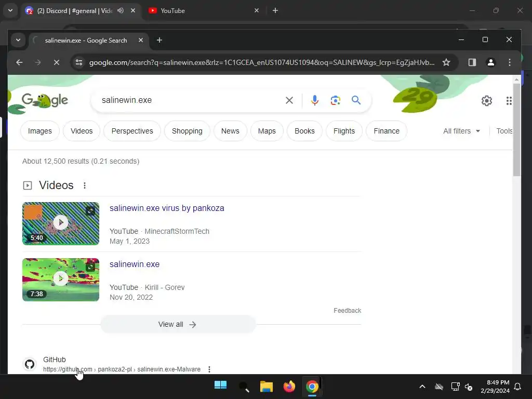This screenshot has height=399, width=532.
Task: Click the Feedback link below videos
Action: 347,311
